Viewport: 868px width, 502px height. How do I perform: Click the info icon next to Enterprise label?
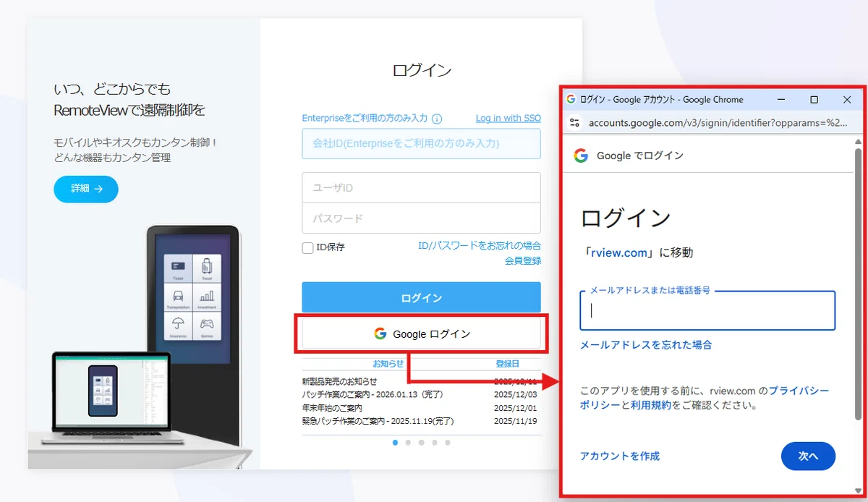[x=437, y=118]
